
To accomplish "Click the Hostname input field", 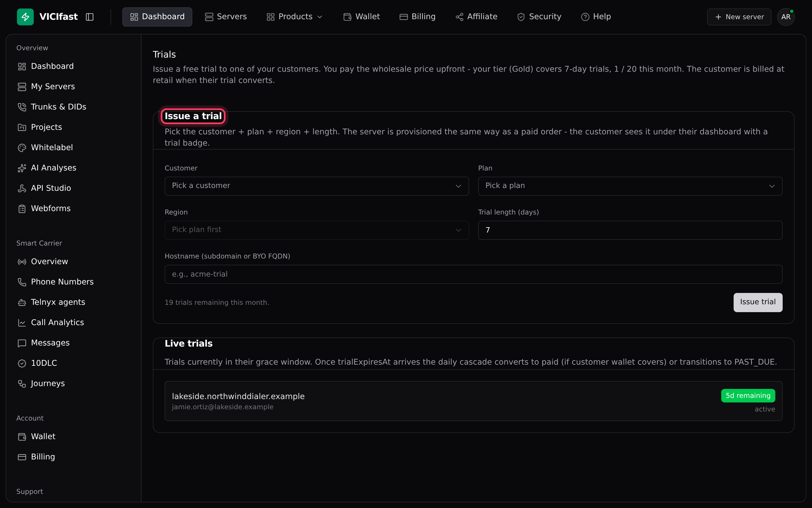I will click(x=473, y=274).
